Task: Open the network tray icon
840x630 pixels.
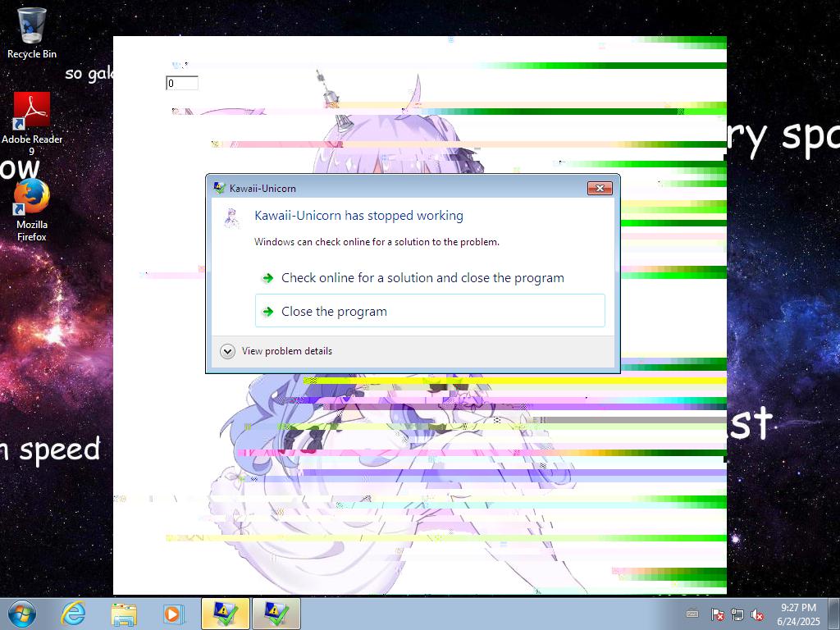Action: click(x=737, y=614)
